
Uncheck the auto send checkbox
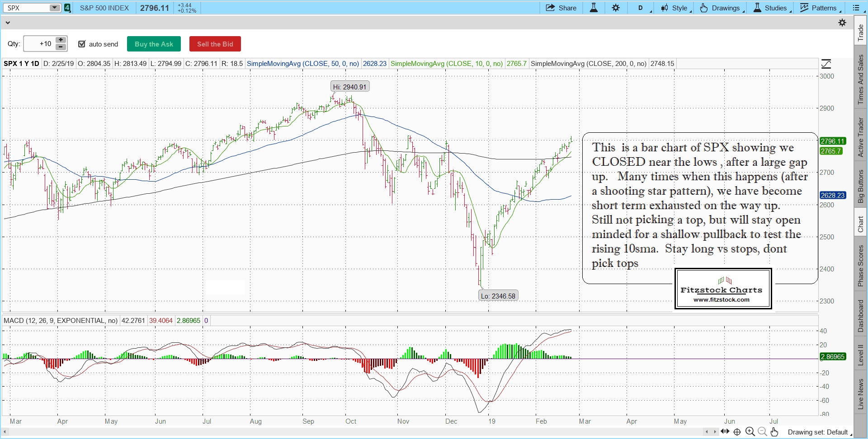pyautogui.click(x=82, y=44)
